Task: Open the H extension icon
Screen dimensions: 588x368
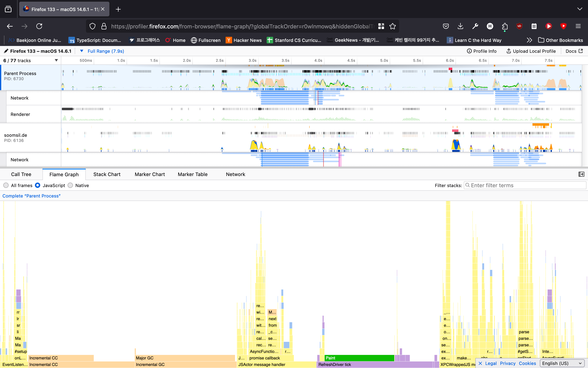Action: click(490, 26)
